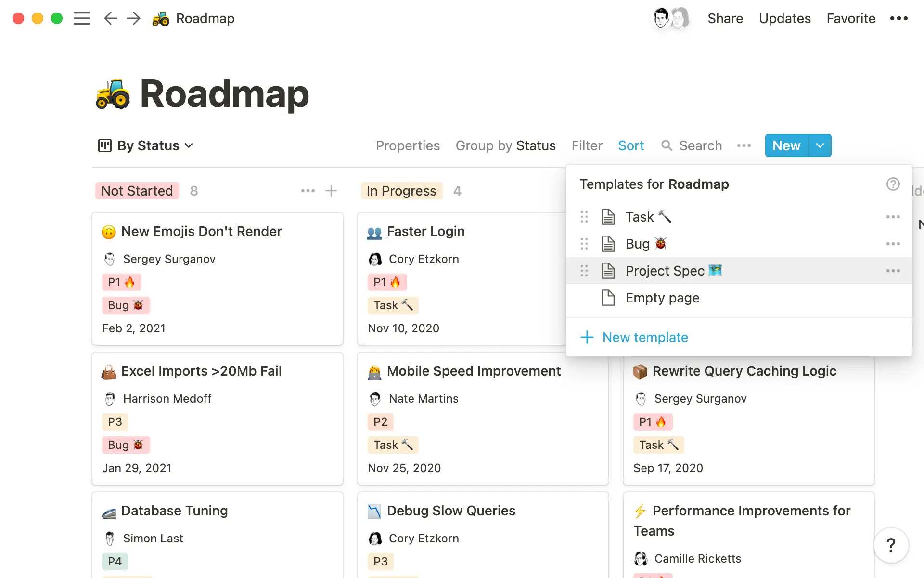
Task: Open the board options ellipsis beside Search
Action: click(x=744, y=145)
